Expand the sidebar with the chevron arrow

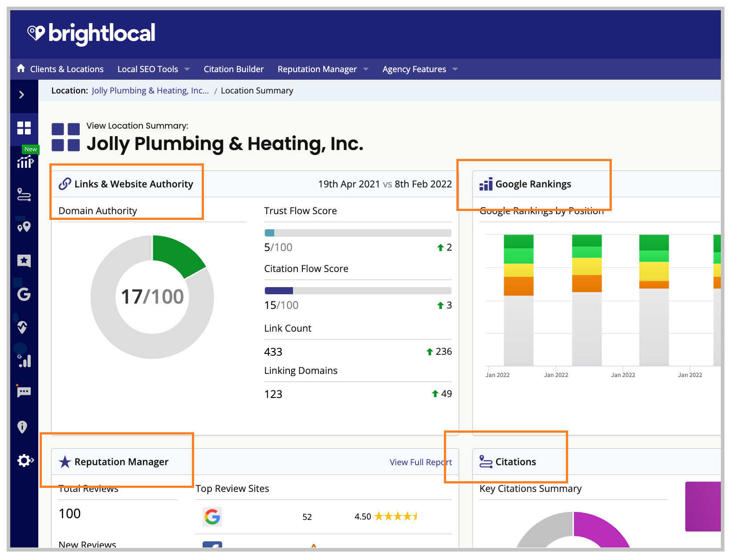[22, 95]
